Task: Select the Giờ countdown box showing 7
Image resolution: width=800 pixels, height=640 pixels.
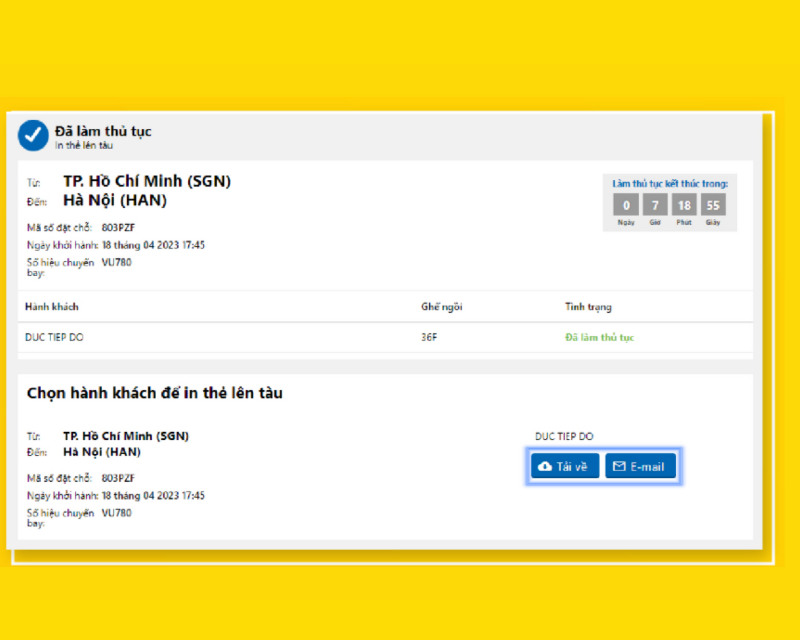Action: pyautogui.click(x=654, y=205)
